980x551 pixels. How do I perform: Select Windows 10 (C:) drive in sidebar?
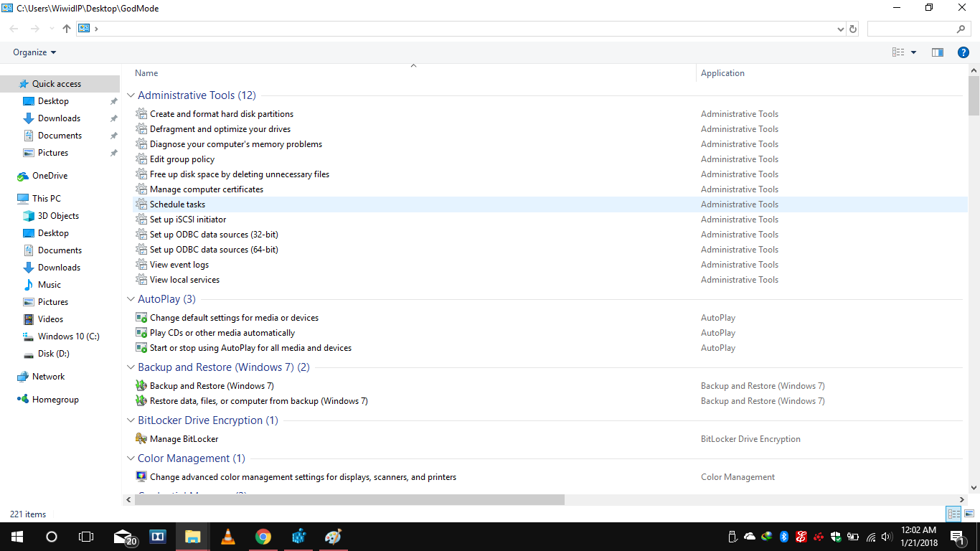[68, 336]
